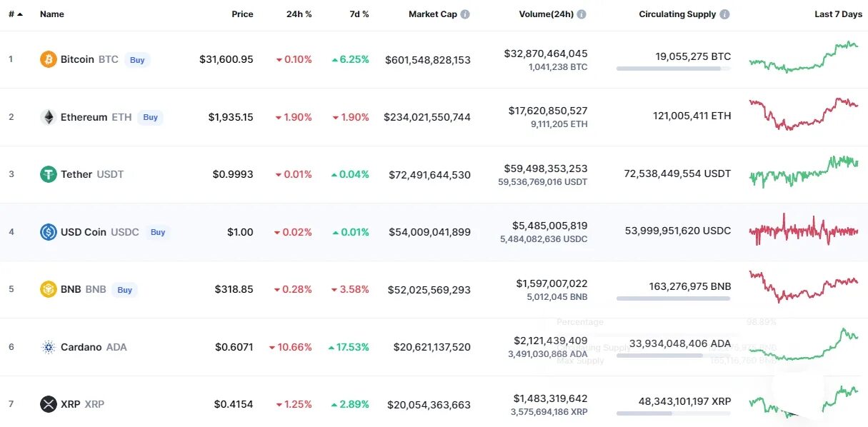Screen dimensions: 868x427
Task: Click the XRP black logo icon
Action: pyautogui.click(x=48, y=404)
